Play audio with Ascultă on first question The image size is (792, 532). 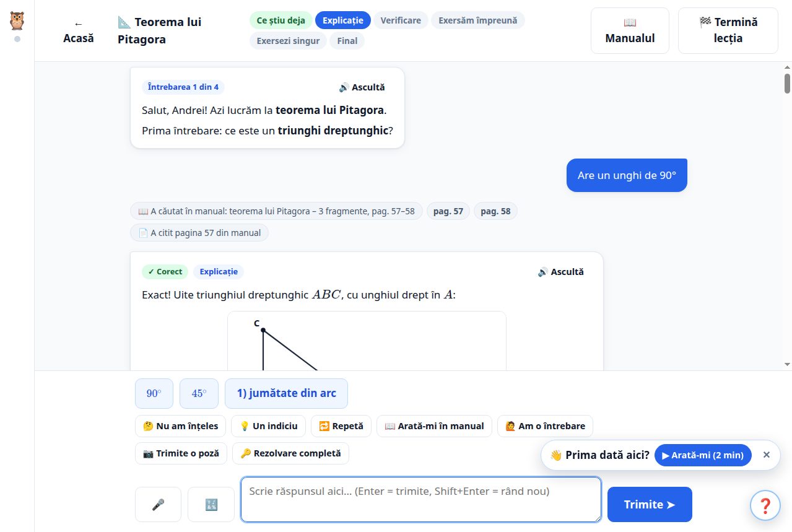pos(362,87)
